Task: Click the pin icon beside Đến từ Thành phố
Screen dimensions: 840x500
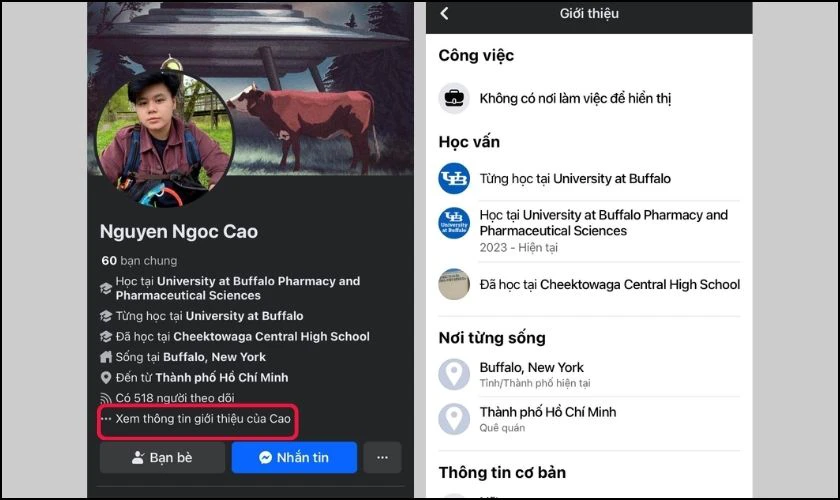Action: (x=106, y=377)
